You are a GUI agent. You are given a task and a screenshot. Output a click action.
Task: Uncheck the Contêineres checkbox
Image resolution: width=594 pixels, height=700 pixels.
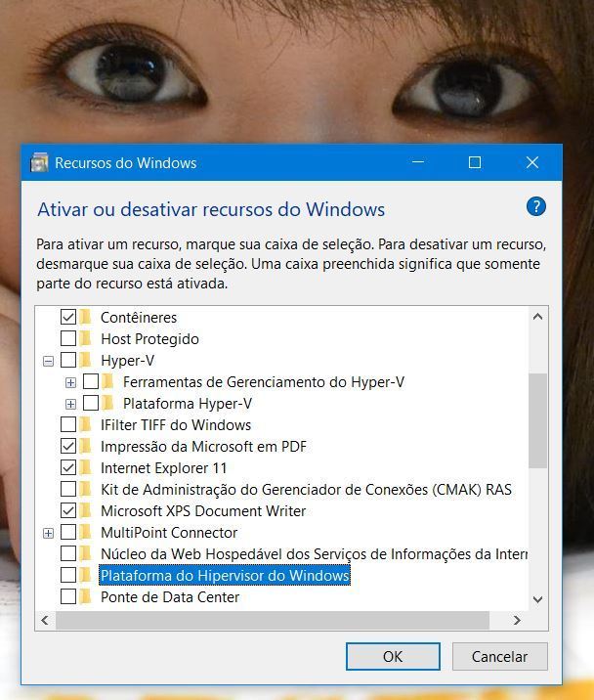[68, 317]
